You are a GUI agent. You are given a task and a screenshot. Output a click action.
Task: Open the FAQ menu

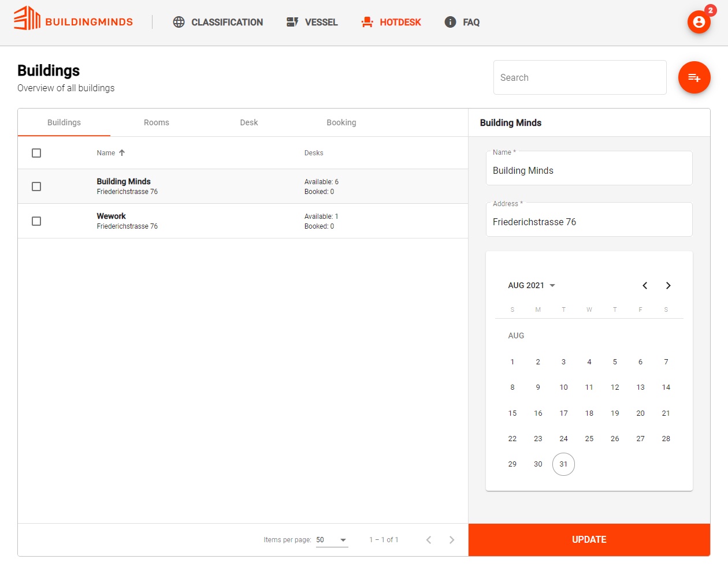tap(462, 22)
